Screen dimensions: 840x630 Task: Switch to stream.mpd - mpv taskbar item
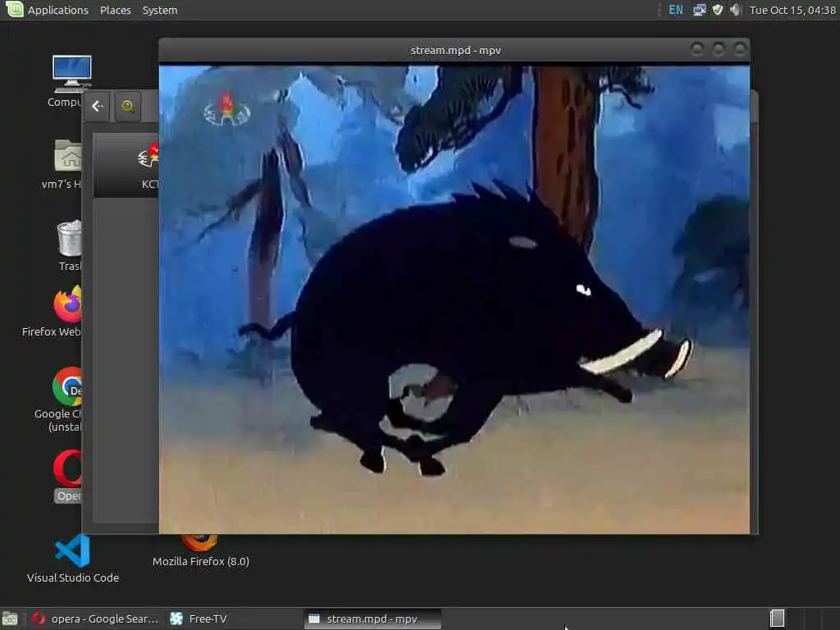(x=372, y=619)
